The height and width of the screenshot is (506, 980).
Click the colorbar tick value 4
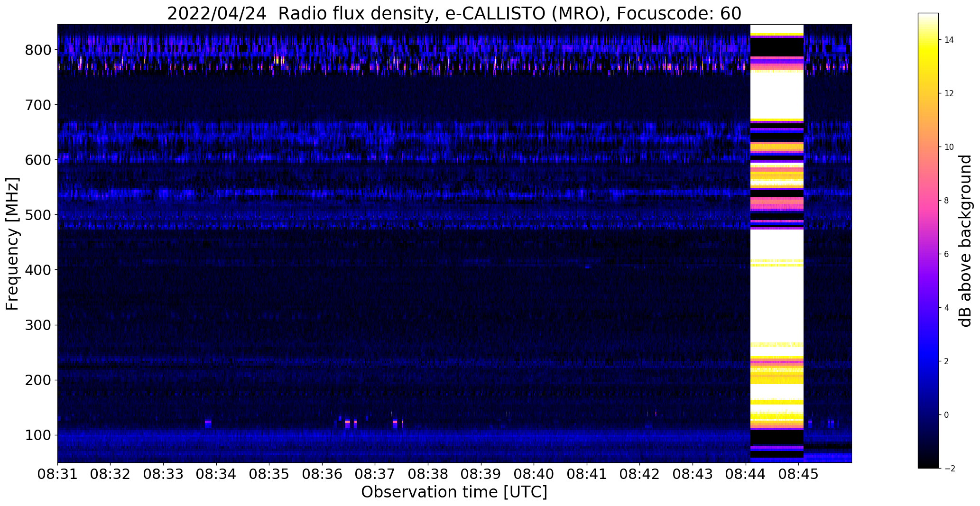pos(946,308)
